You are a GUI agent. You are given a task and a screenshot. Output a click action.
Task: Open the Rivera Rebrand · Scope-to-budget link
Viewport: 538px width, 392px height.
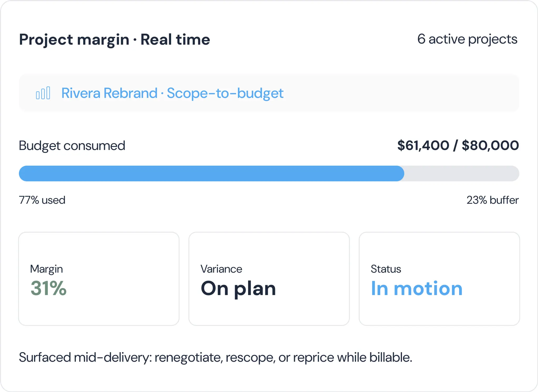pyautogui.click(x=172, y=93)
